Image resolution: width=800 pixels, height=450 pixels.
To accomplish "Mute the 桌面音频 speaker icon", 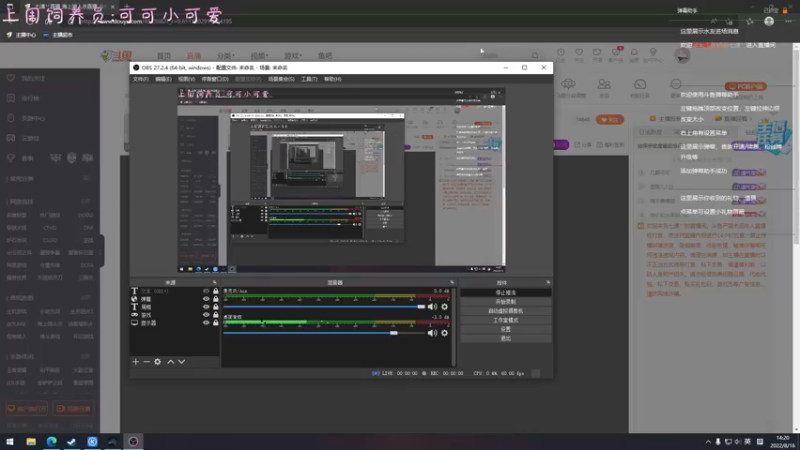I will [432, 333].
